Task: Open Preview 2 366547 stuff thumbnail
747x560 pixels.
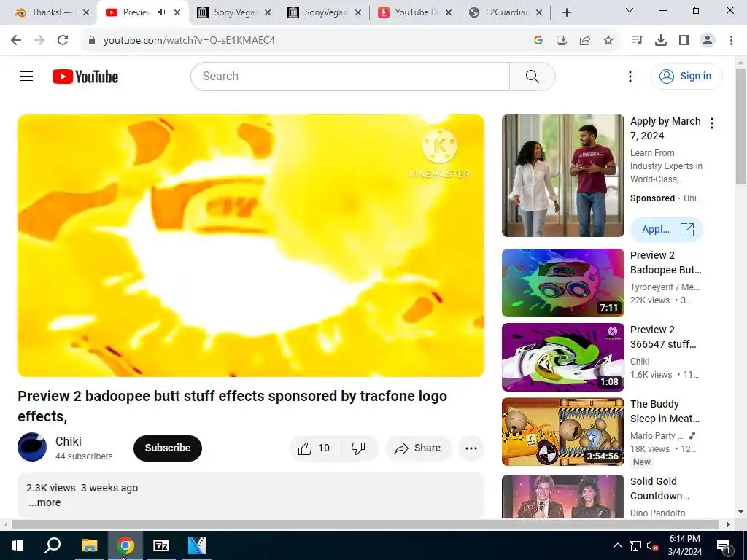Action: [x=562, y=357]
